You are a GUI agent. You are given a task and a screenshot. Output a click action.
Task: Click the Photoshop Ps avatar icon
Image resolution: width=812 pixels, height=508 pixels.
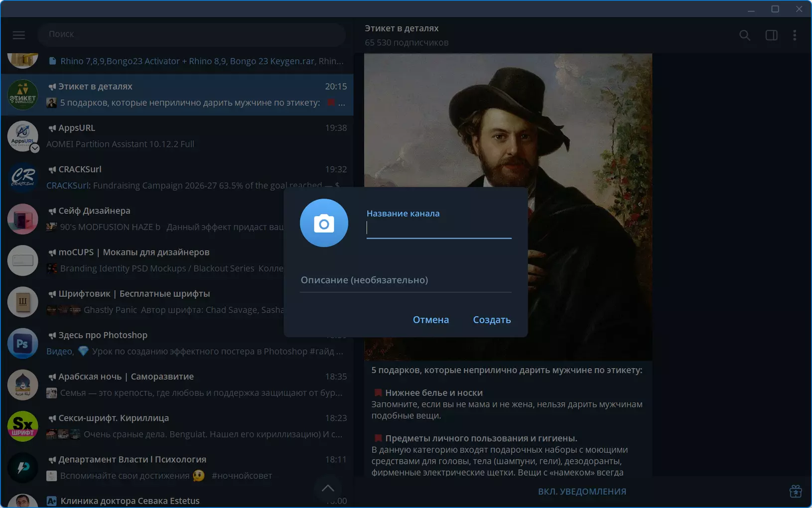(22, 343)
